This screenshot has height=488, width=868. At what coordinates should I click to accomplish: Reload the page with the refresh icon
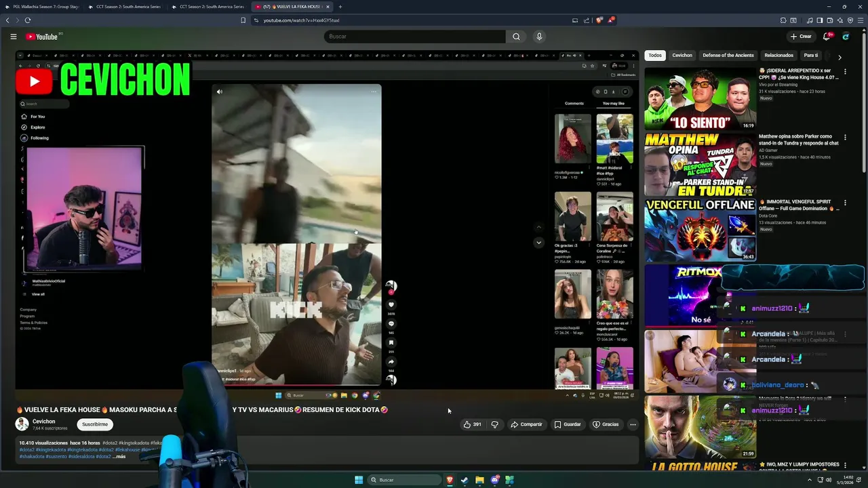pyautogui.click(x=27, y=20)
